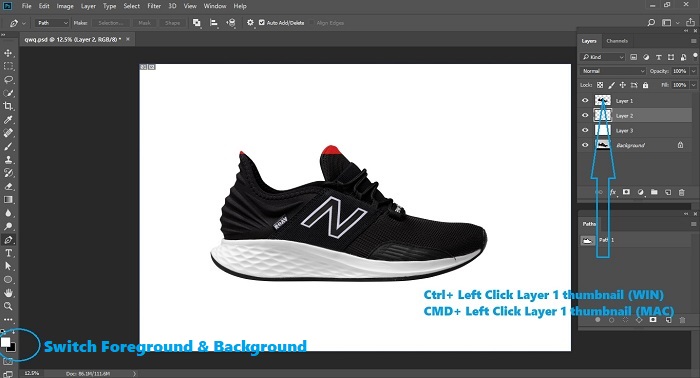Screen dimensions: 700x378
Task: Select the Zoom tool
Action: click(8, 306)
